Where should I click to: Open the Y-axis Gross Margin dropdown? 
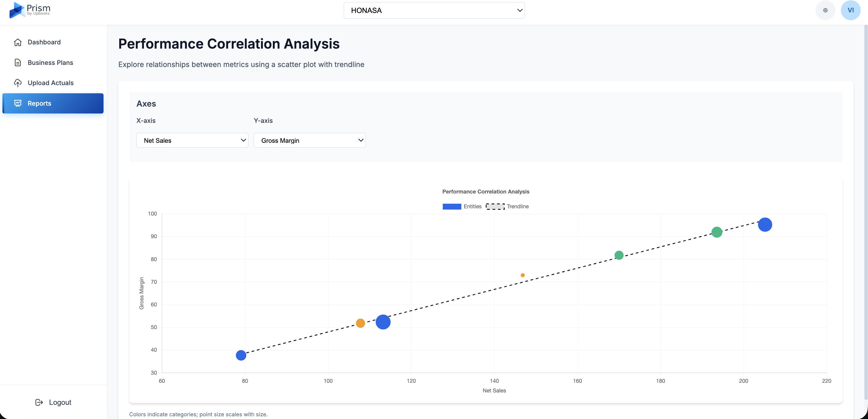click(x=309, y=140)
